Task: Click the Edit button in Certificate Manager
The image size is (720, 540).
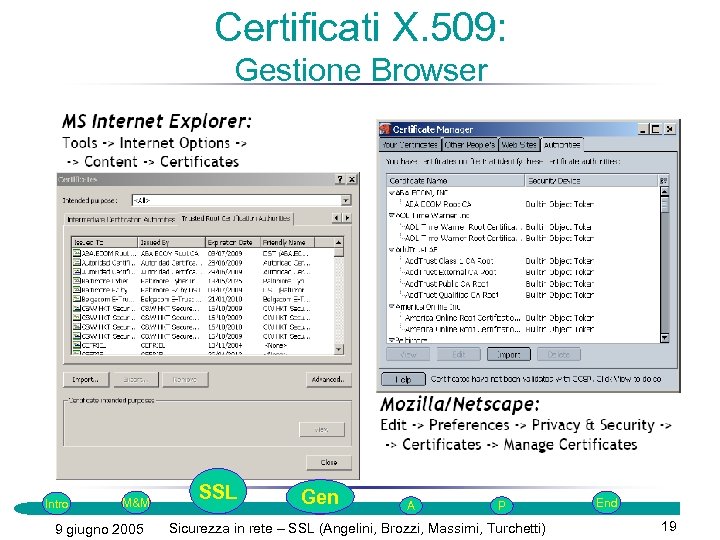Action: pos(459,354)
